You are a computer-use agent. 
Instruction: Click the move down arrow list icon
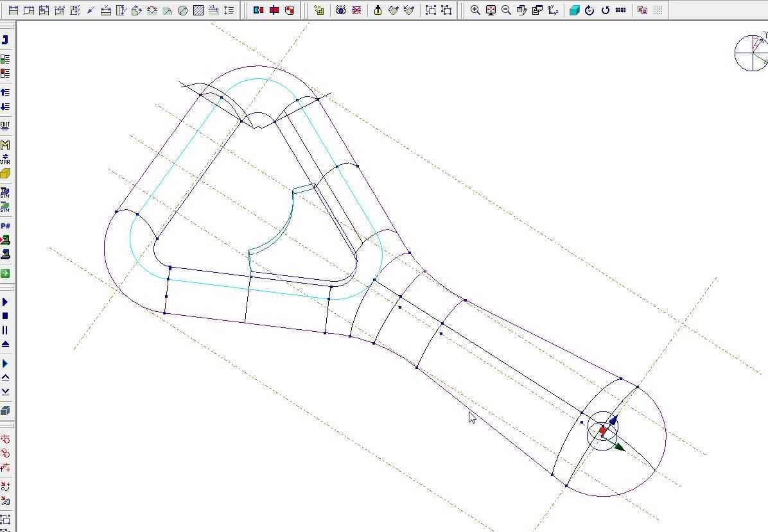click(x=5, y=107)
